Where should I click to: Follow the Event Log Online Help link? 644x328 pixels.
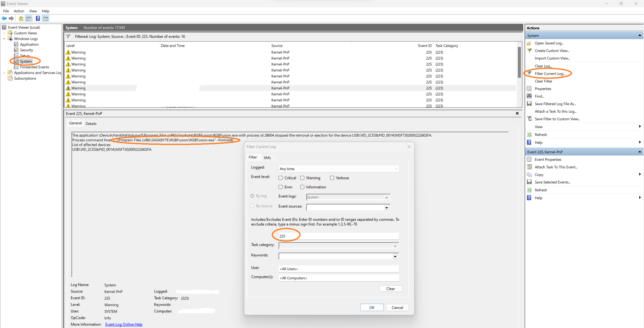click(124, 324)
